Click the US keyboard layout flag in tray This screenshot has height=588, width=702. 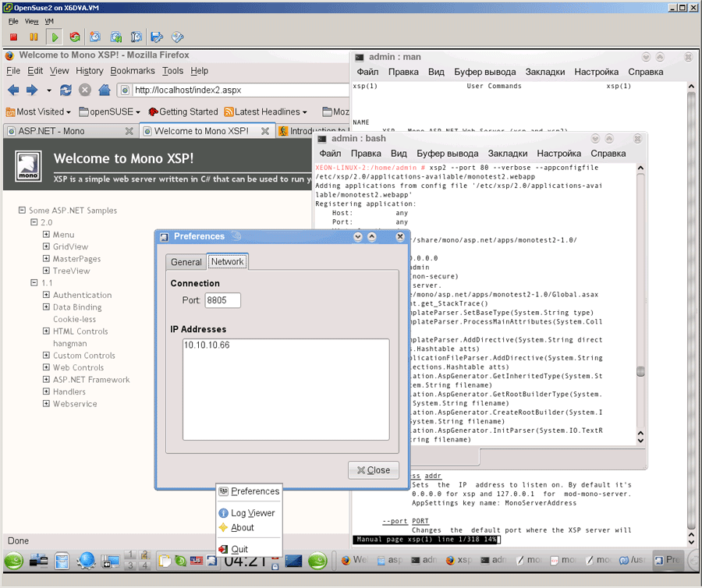[x=196, y=560]
